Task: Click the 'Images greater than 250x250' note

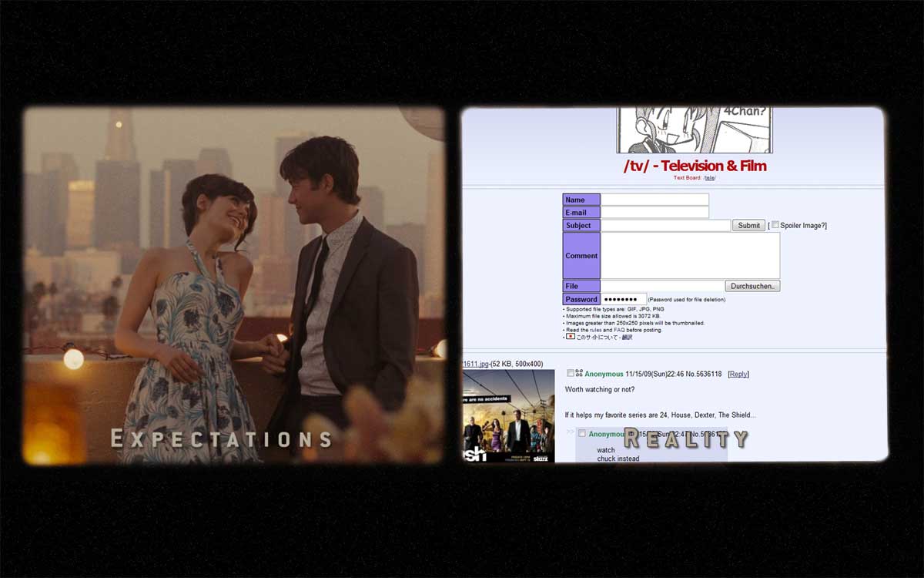Action: (634, 323)
